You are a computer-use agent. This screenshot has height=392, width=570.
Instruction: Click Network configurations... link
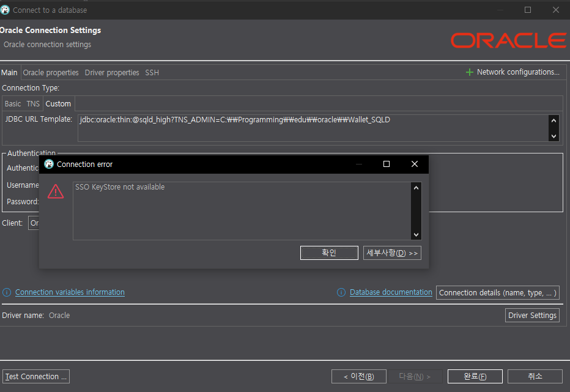click(x=518, y=72)
